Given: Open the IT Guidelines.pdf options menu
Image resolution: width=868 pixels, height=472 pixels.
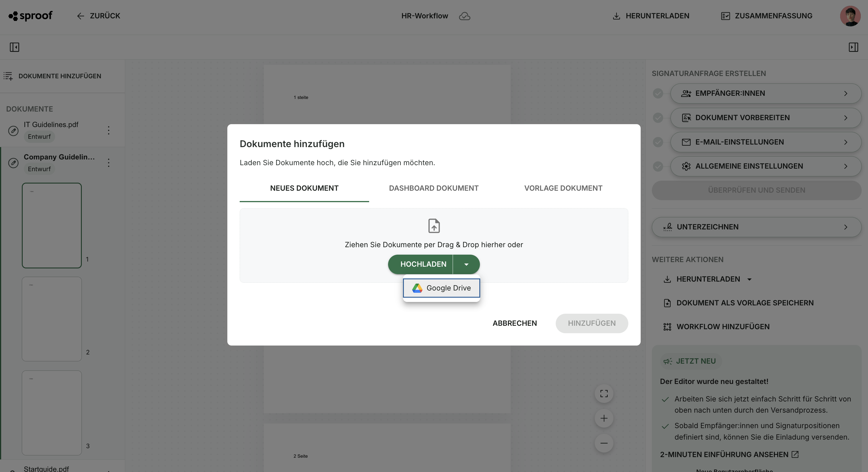Looking at the screenshot, I should tap(108, 130).
